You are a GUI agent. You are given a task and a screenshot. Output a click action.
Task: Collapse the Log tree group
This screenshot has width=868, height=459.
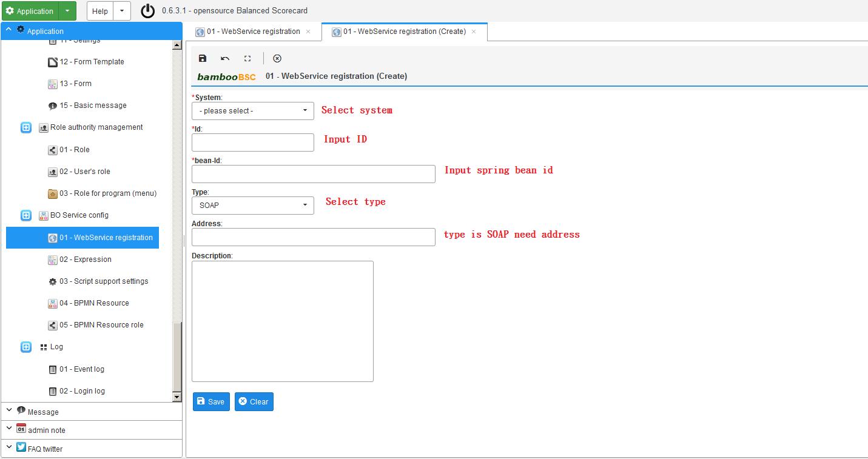tap(26, 347)
